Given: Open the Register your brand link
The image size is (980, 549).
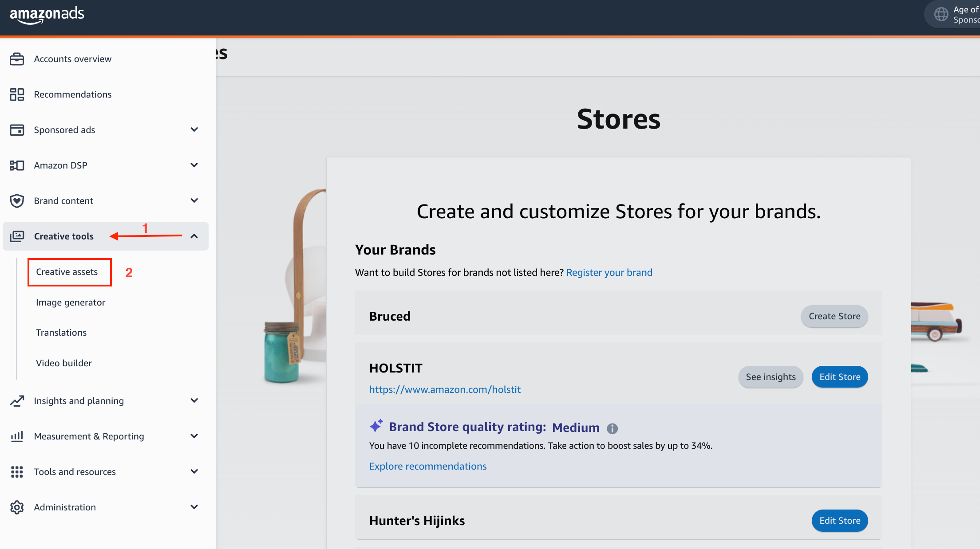Looking at the screenshot, I should (x=609, y=272).
